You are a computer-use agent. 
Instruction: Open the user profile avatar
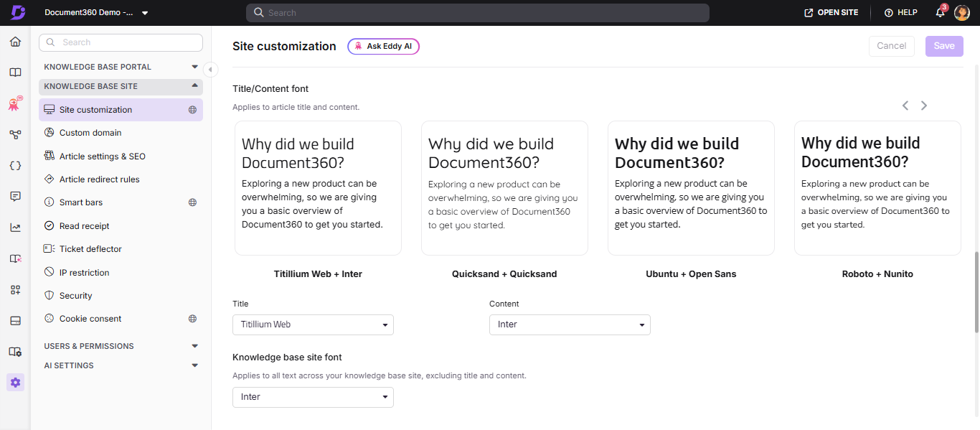coord(962,13)
